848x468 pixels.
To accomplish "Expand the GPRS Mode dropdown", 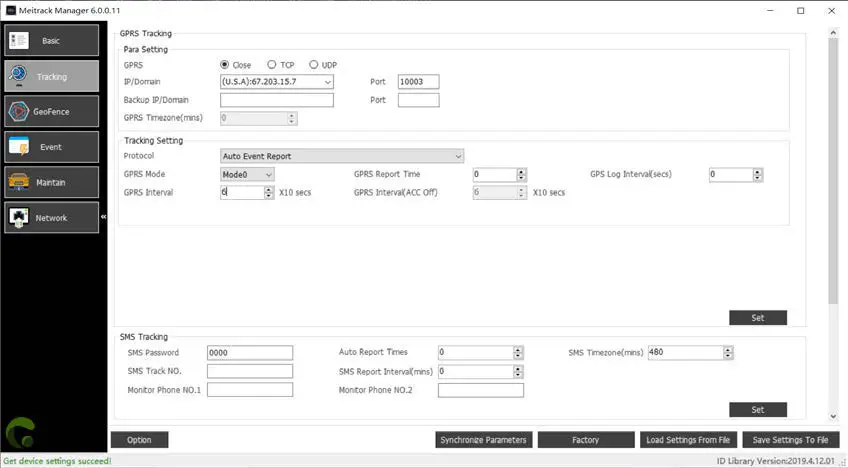I will click(x=269, y=174).
